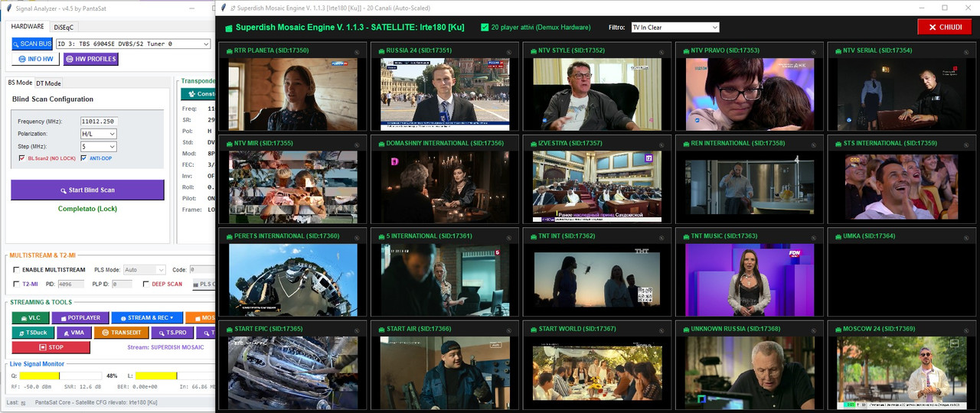
Task: Click the round icon in TNT MUSIC tile header
Action: 814,238
